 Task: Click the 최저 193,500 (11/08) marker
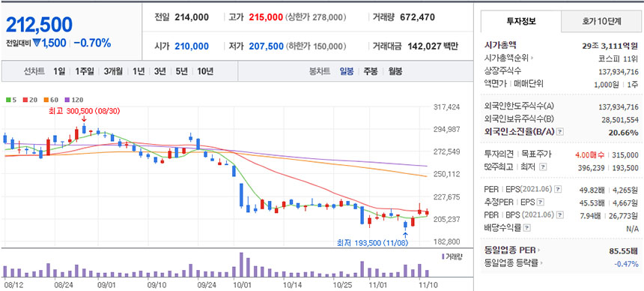372,242
